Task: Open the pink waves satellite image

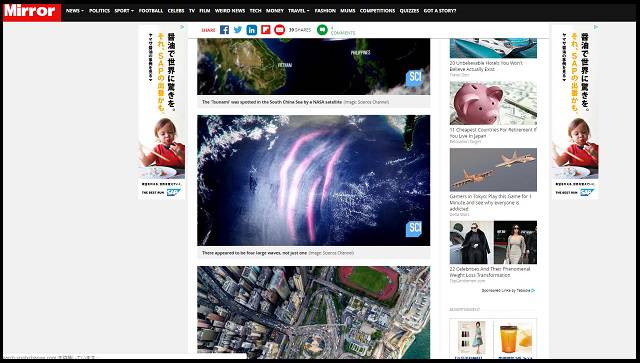Action: (x=313, y=180)
